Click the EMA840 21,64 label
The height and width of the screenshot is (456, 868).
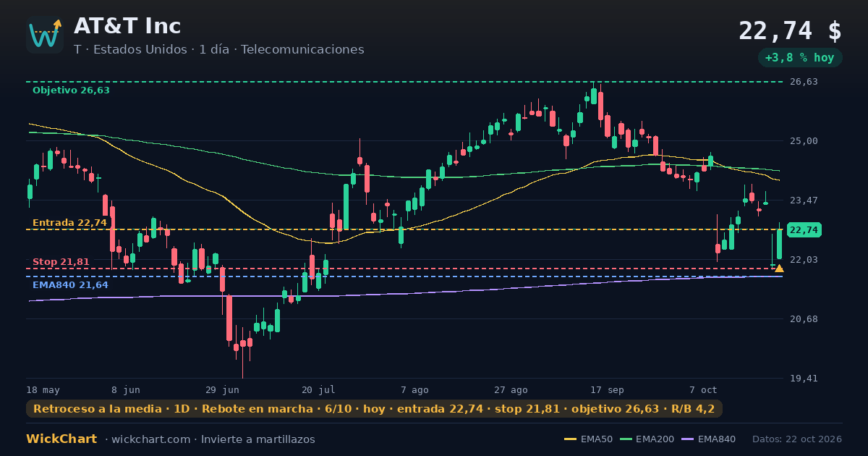point(70,285)
